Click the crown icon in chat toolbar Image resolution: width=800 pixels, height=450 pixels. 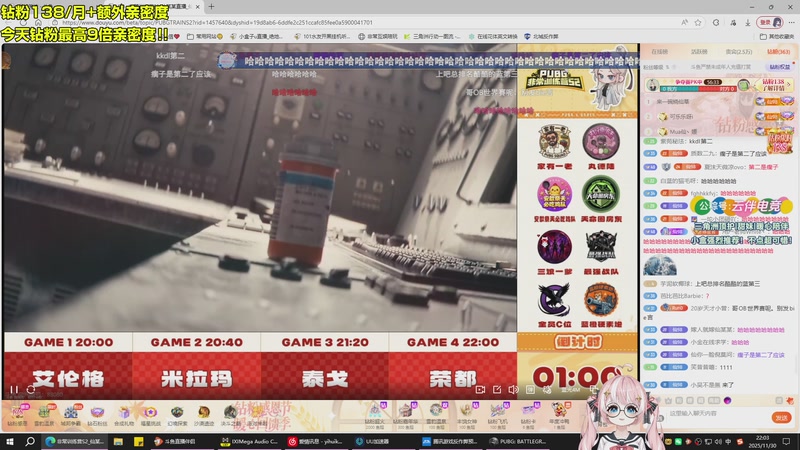668,401
